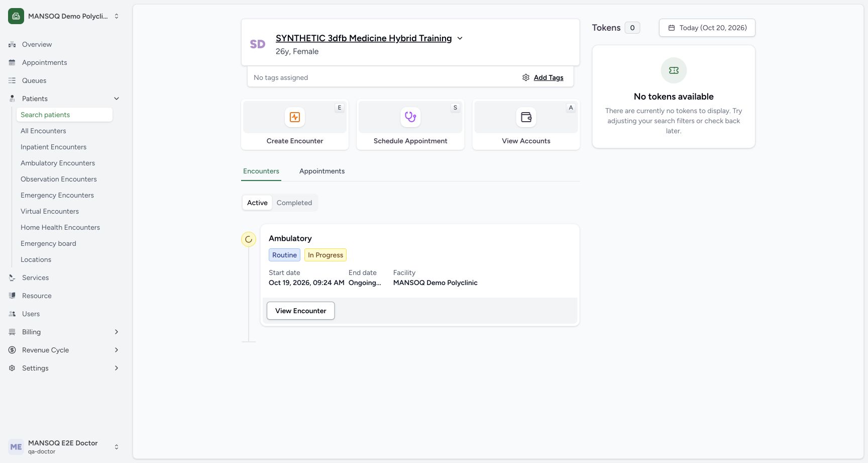
Task: Click the gear icon beside Add Tags
Action: click(526, 77)
